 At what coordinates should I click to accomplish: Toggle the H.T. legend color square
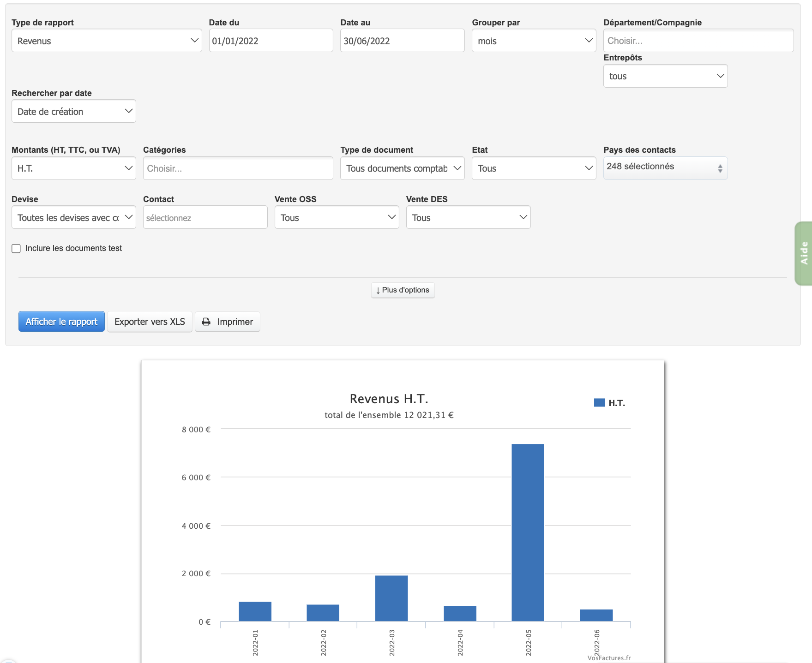tap(599, 403)
